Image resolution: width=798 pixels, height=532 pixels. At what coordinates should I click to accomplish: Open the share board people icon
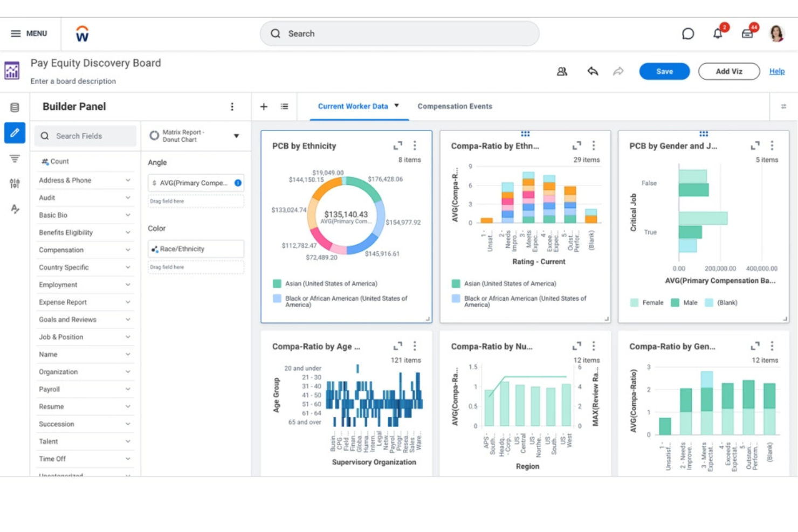[562, 71]
